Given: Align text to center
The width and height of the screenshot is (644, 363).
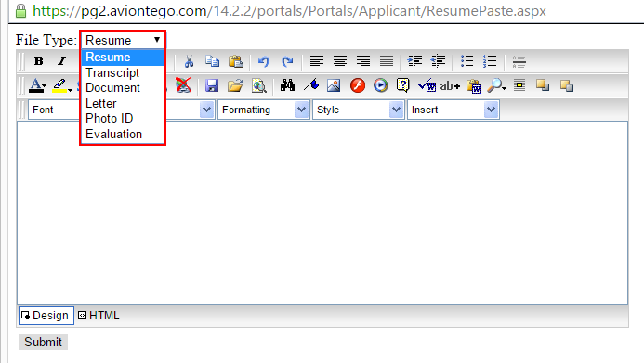Looking at the screenshot, I should [340, 61].
